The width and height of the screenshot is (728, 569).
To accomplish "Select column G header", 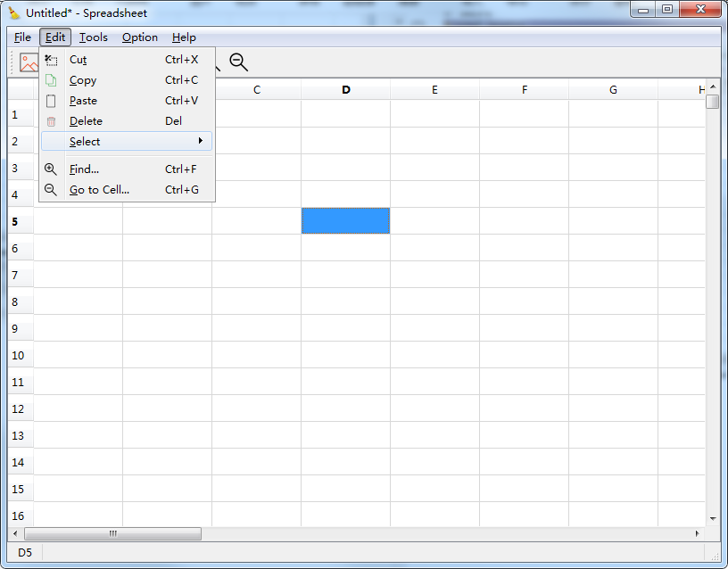I will tap(613, 90).
